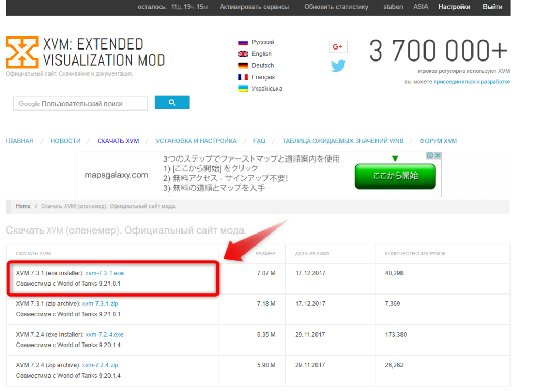Open НОВОСТИ navigation item
Image resolution: width=534 pixels, height=392 pixels.
(65, 141)
